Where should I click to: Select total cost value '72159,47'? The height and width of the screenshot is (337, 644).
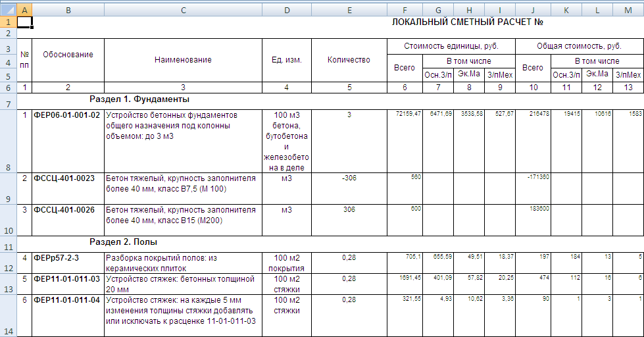coord(405,141)
